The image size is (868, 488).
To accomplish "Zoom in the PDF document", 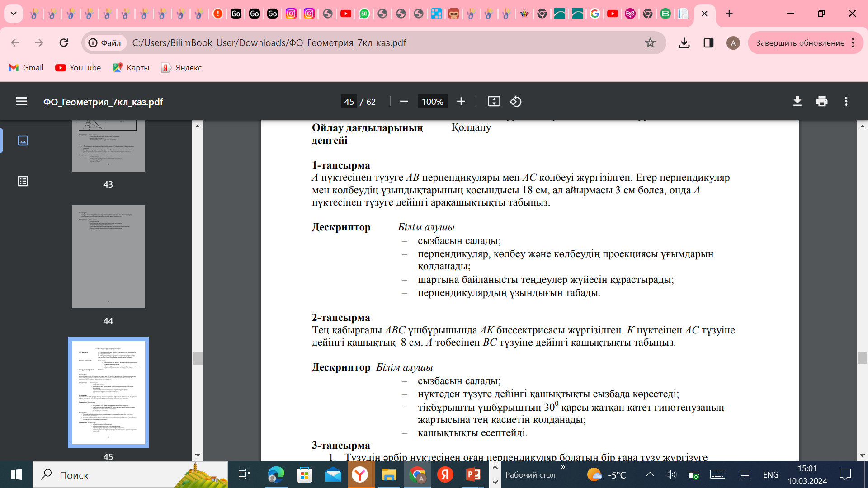I will (x=461, y=102).
